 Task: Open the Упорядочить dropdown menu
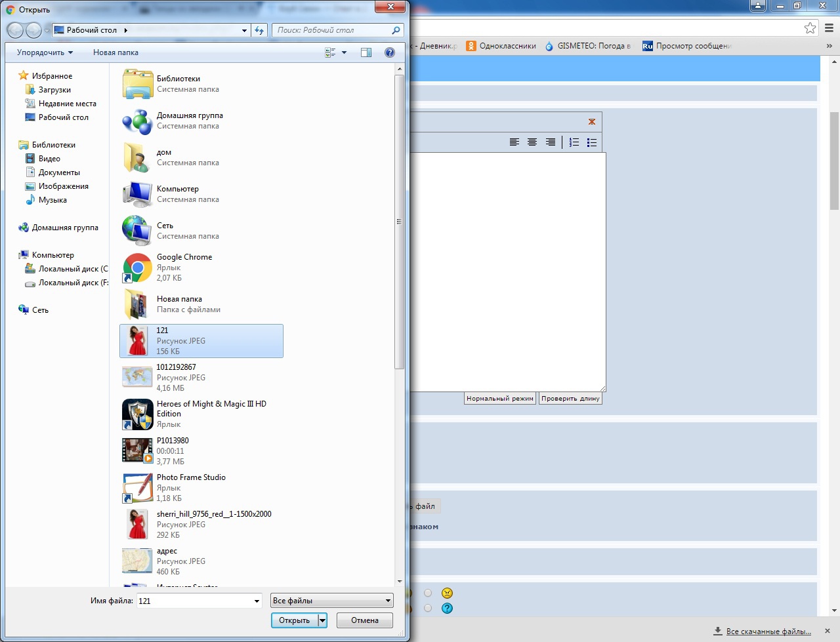45,52
